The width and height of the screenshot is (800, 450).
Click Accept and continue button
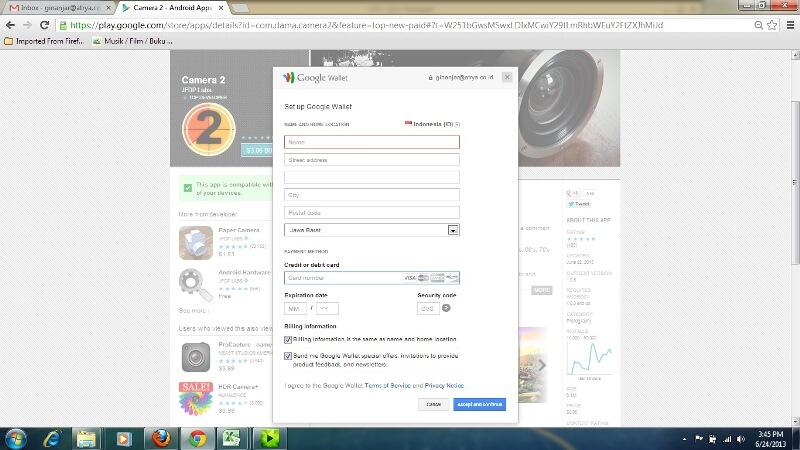click(480, 404)
